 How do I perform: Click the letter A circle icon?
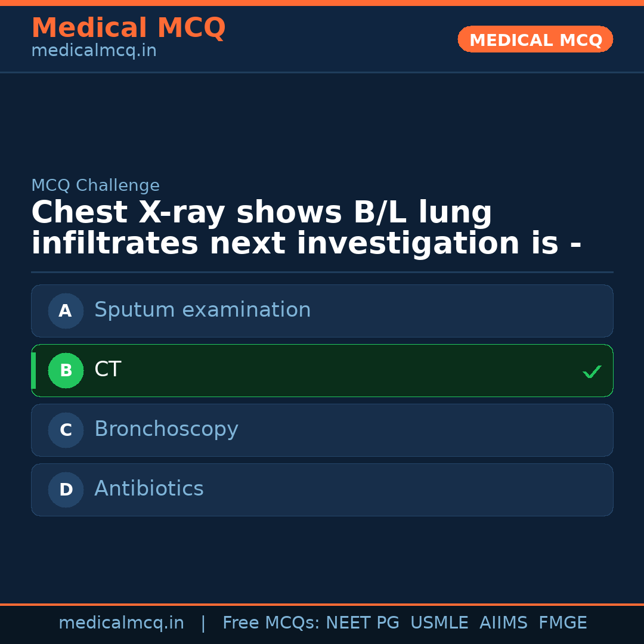(66, 311)
